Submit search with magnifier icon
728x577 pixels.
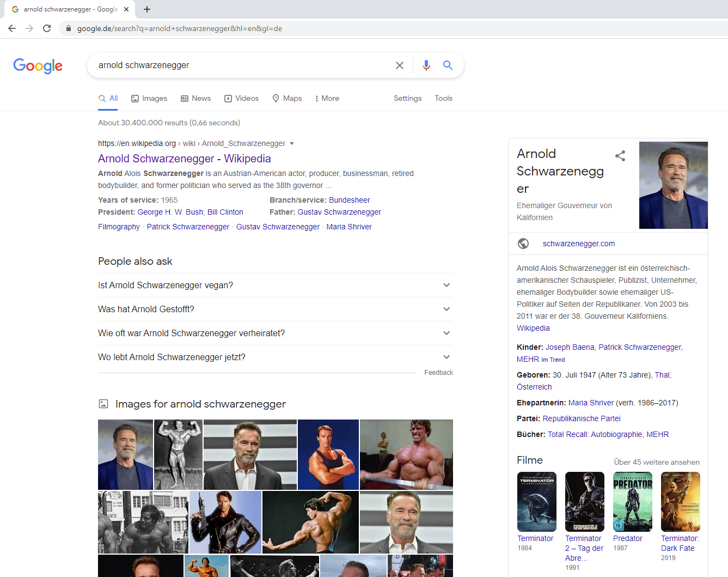[x=448, y=65]
